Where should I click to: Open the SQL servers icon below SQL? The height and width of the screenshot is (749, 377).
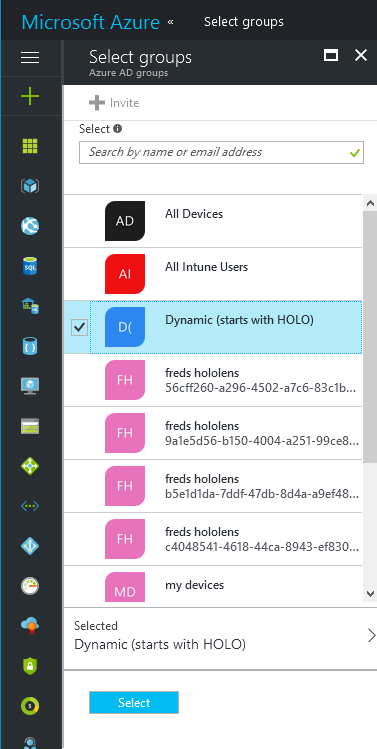pyautogui.click(x=30, y=306)
